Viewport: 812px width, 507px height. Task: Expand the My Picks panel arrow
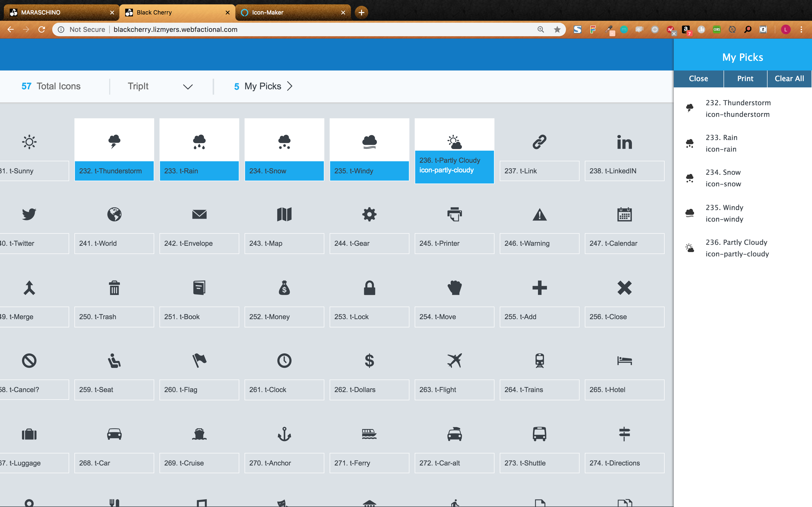[x=290, y=86]
